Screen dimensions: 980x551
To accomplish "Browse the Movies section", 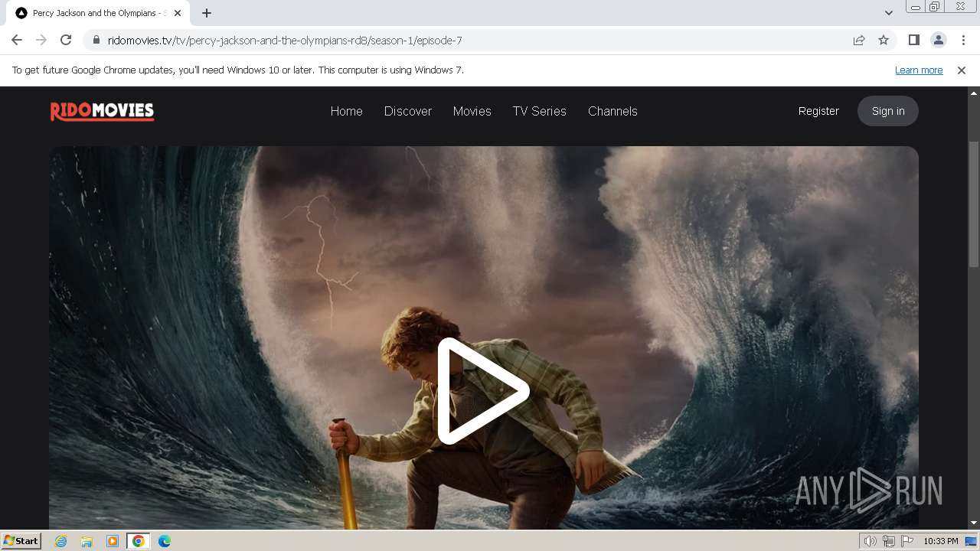I will click(x=472, y=111).
